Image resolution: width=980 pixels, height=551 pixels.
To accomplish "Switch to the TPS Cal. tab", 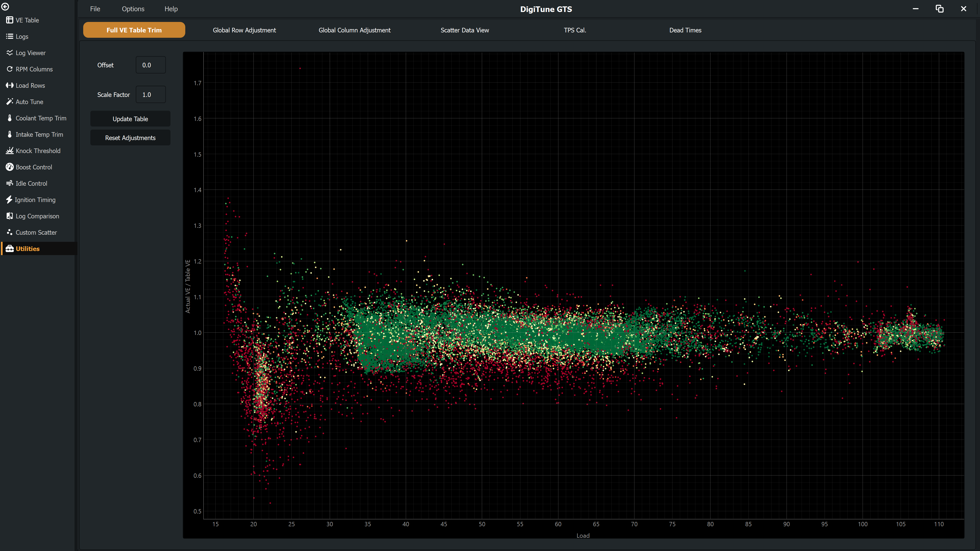I will tap(575, 30).
